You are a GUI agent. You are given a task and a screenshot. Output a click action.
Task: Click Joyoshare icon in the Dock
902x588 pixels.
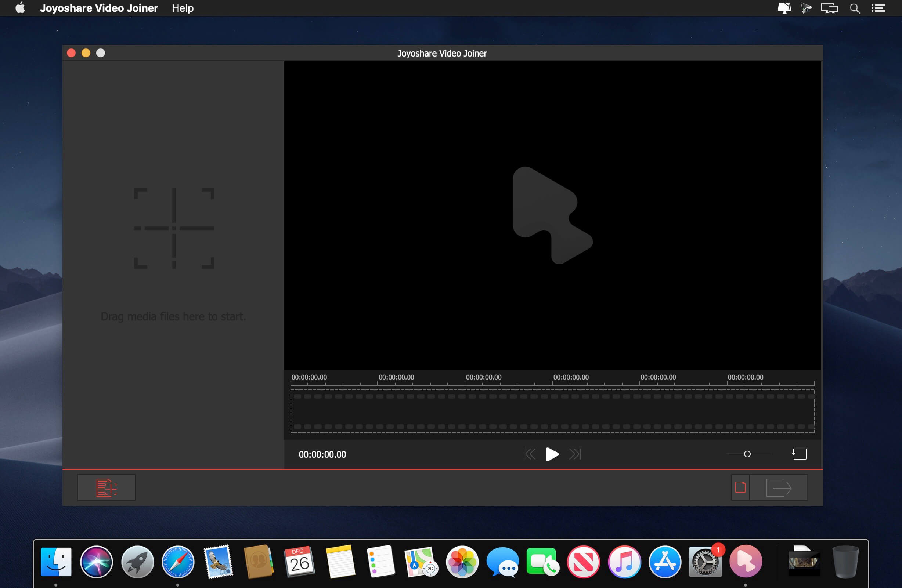pyautogui.click(x=745, y=562)
